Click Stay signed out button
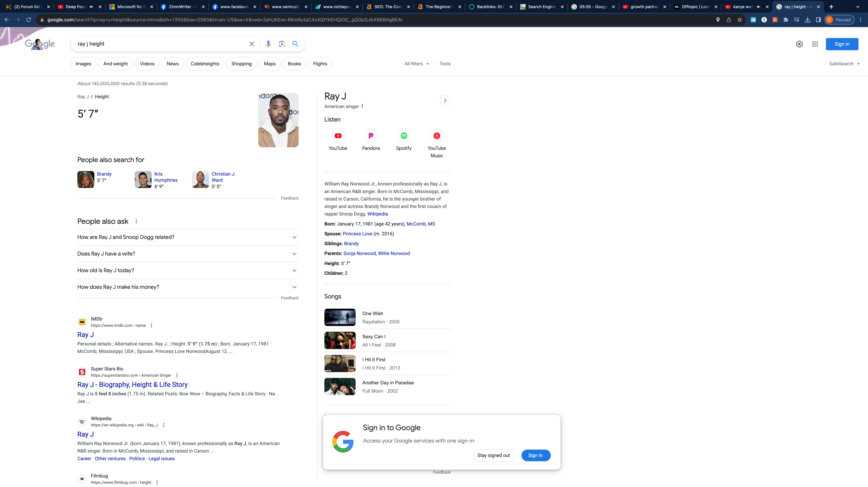 point(494,456)
